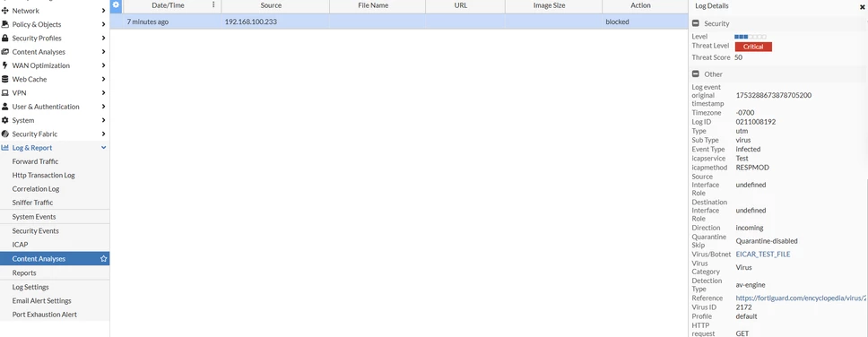
Task: Sort by the Date/Time column header
Action: pyautogui.click(x=168, y=5)
